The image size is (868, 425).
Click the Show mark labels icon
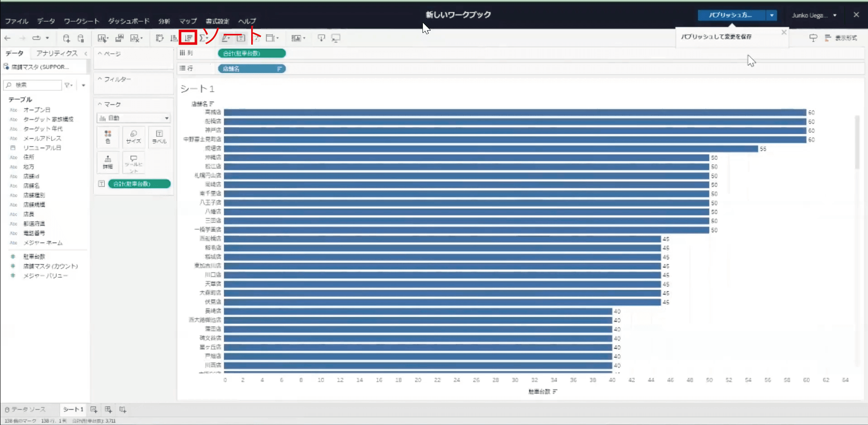pos(241,38)
